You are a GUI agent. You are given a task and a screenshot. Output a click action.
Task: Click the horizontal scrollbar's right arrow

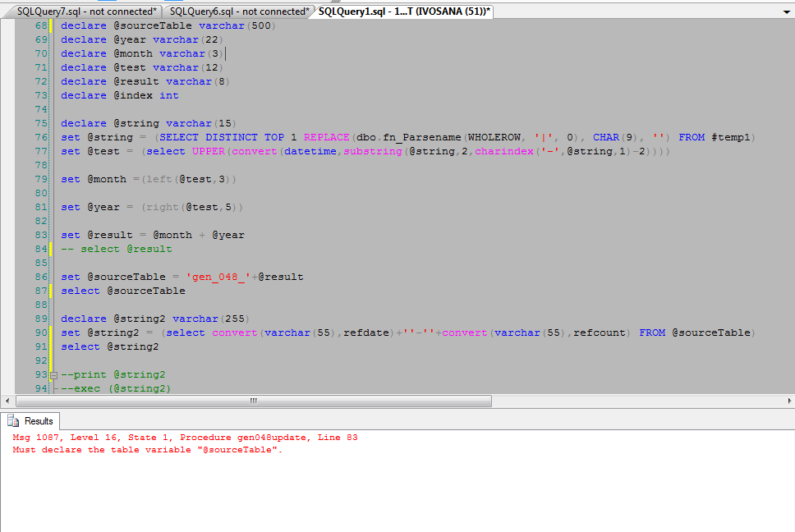788,401
